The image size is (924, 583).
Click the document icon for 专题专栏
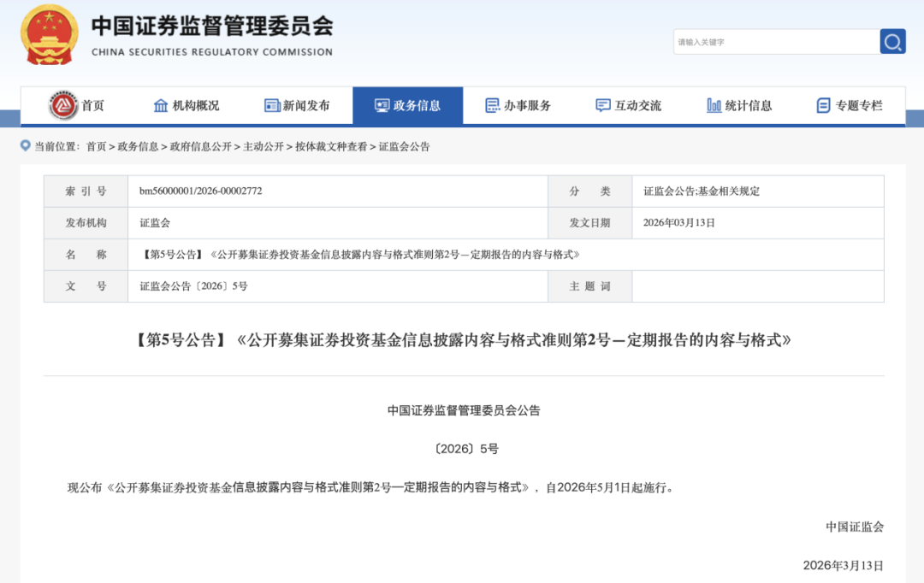(823, 106)
